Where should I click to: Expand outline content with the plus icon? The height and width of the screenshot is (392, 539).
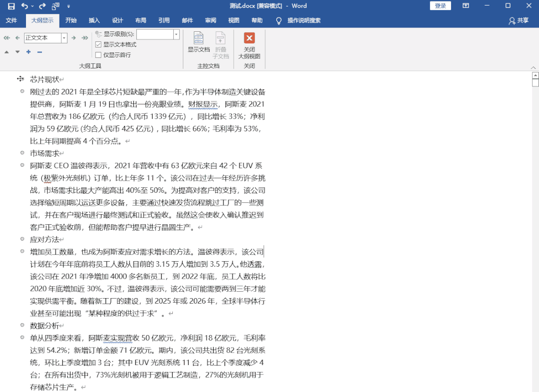[x=28, y=51]
